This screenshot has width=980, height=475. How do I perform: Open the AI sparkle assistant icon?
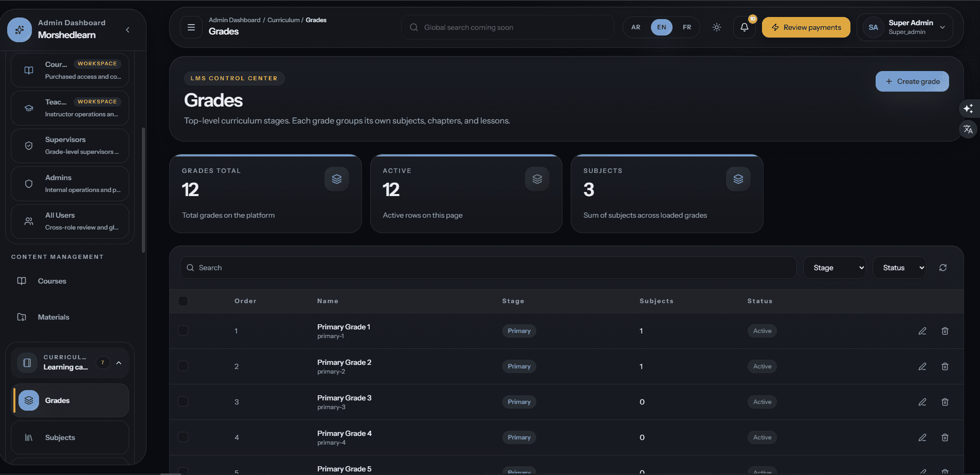[x=968, y=109]
